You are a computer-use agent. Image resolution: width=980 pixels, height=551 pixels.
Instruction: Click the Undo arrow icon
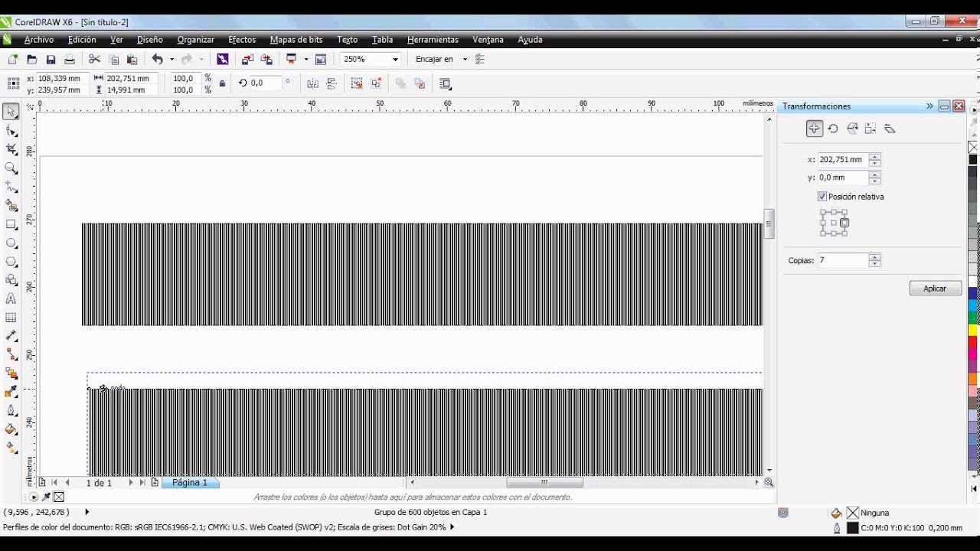(157, 59)
